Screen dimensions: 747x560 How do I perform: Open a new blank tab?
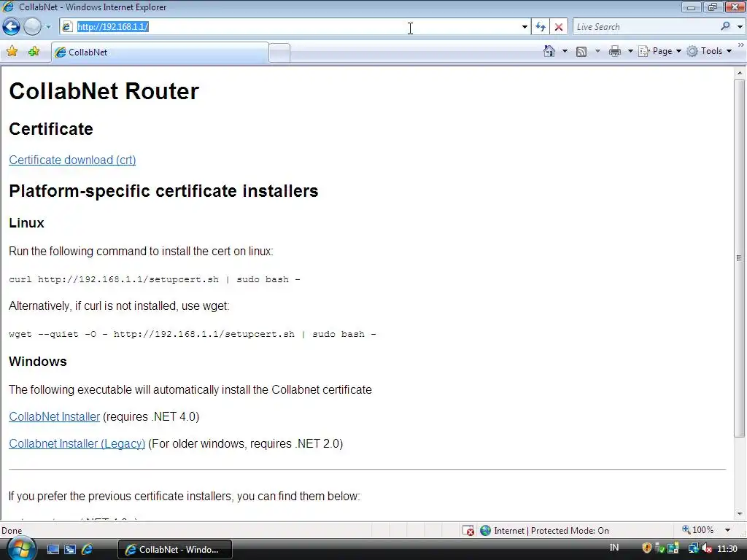(279, 52)
